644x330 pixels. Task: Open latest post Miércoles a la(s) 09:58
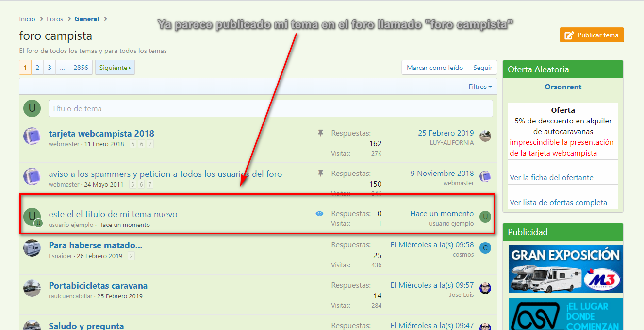432,244
